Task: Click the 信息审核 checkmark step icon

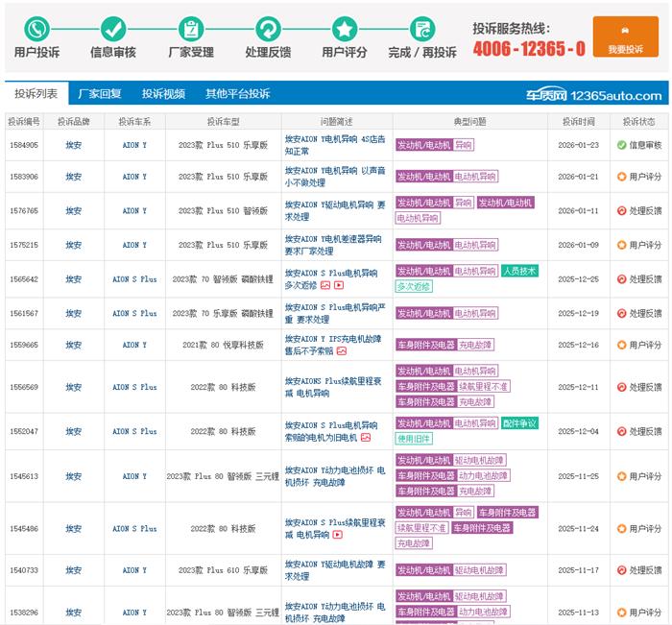Action: coord(113,29)
